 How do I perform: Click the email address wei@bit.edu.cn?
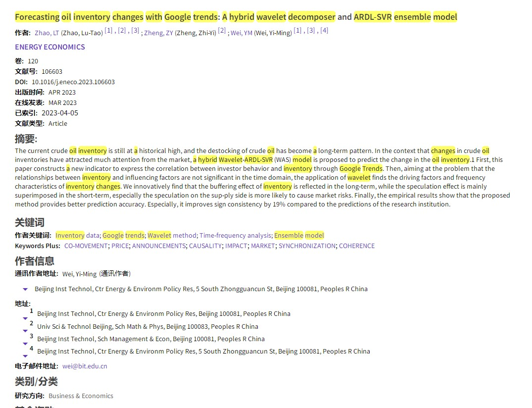click(x=85, y=366)
